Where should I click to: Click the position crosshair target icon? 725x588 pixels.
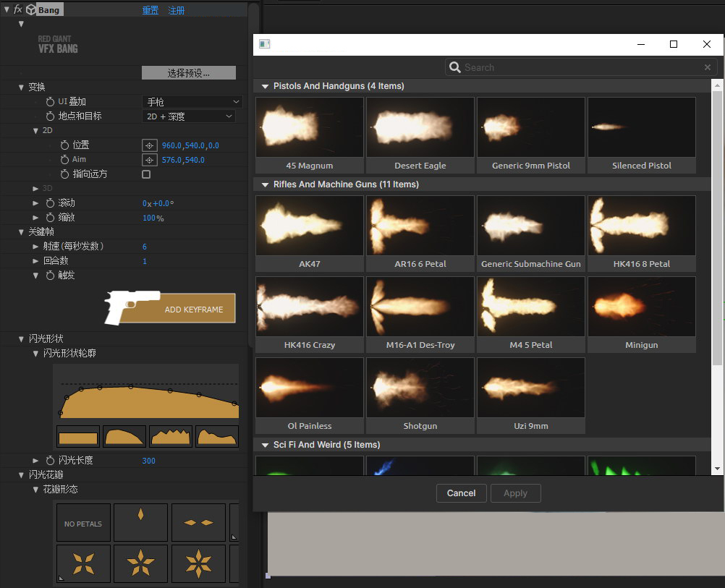149,145
